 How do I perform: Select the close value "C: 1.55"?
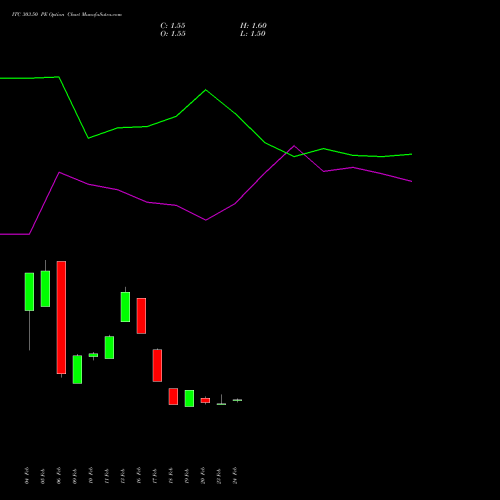(173, 26)
